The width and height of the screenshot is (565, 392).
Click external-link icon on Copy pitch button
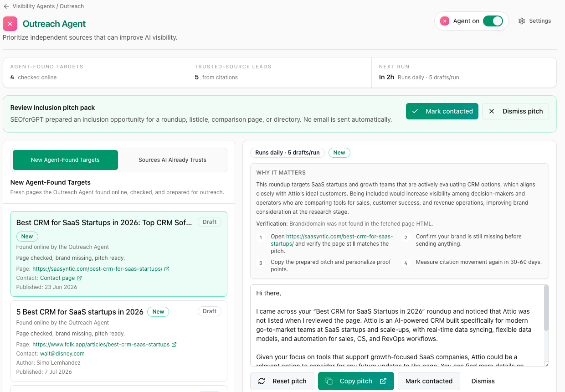(x=383, y=381)
